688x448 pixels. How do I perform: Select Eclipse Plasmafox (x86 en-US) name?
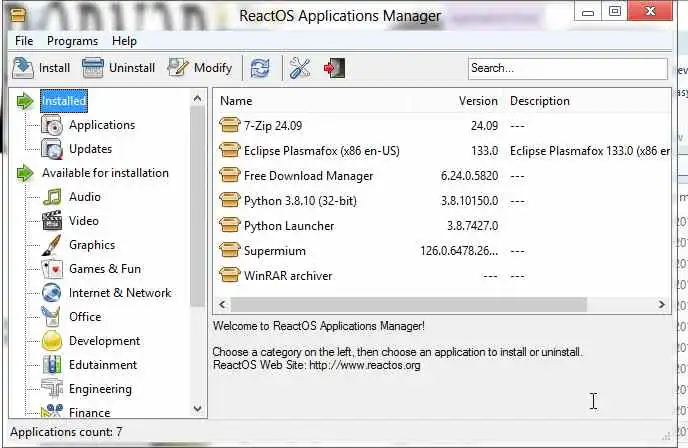[322, 151]
